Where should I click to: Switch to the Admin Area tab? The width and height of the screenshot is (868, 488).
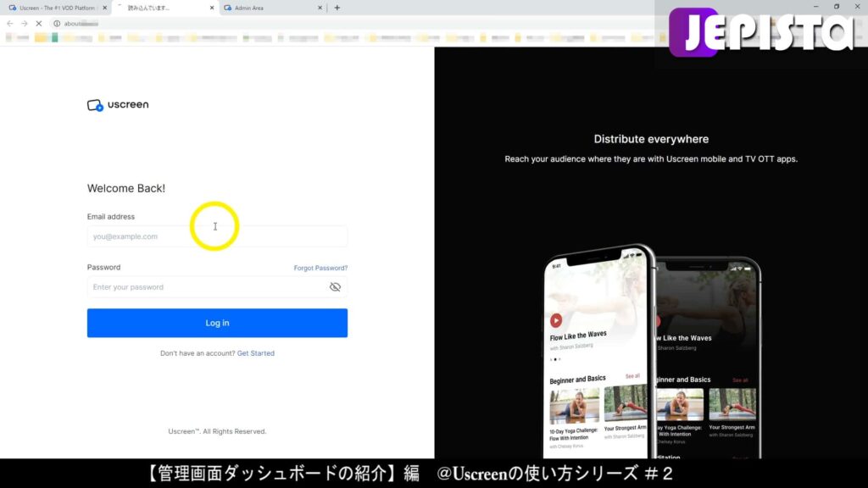pyautogui.click(x=272, y=8)
